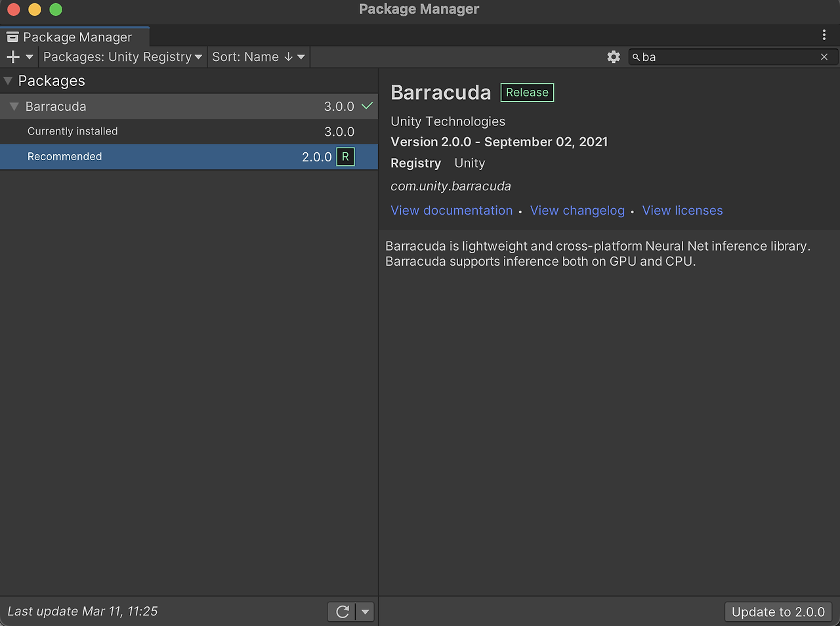The image size is (840, 626).
Task: Zoom the window with the green button
Action: pyautogui.click(x=56, y=9)
